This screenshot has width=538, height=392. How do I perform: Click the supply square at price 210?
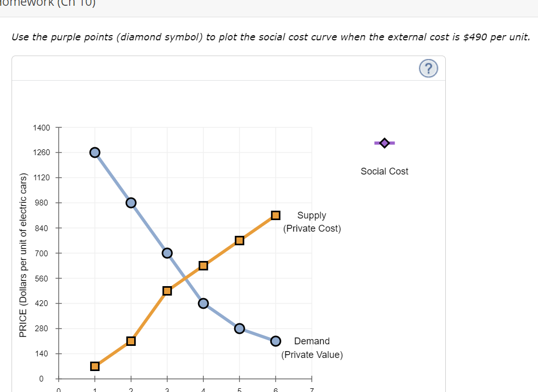pyautogui.click(x=130, y=341)
